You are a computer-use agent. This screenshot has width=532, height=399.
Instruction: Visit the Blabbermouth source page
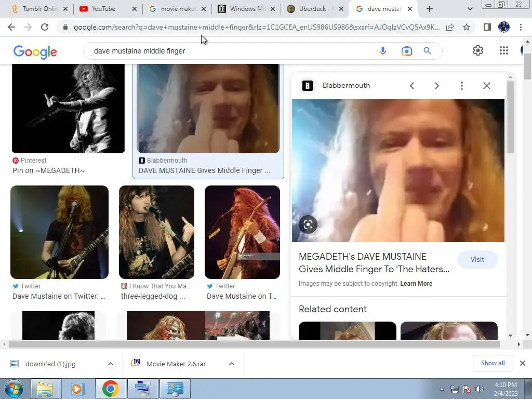click(x=477, y=260)
